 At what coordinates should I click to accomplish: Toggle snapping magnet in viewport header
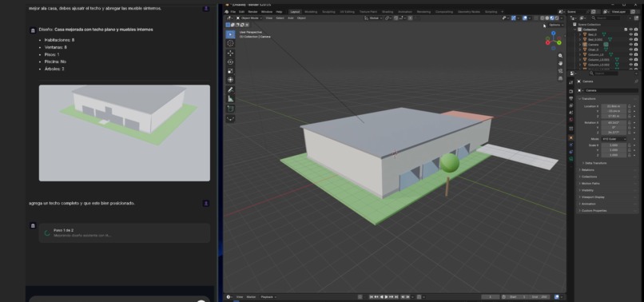(397, 18)
